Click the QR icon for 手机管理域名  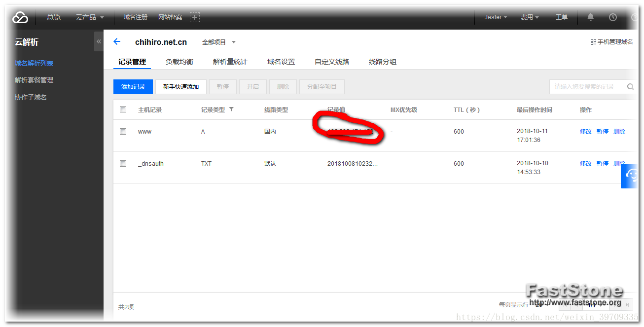tap(593, 42)
